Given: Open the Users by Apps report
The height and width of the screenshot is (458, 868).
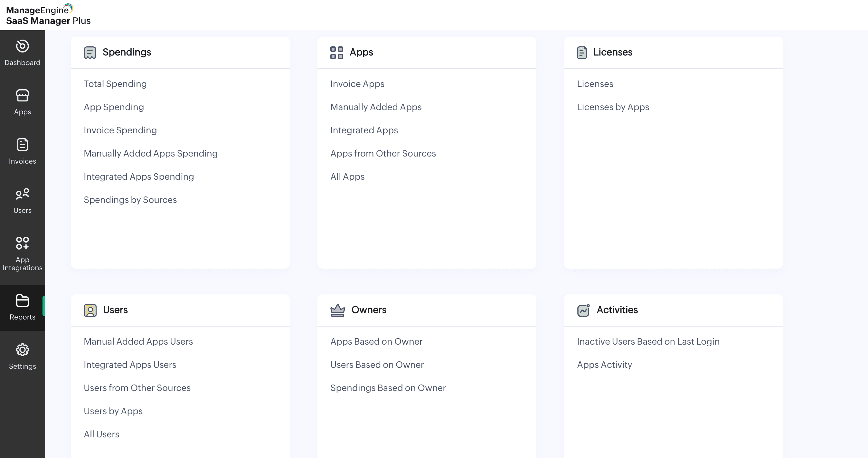Looking at the screenshot, I should (x=113, y=411).
